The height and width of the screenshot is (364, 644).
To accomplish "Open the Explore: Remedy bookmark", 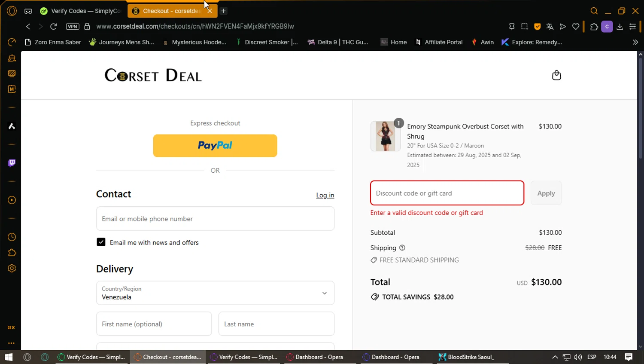I will (532, 42).
